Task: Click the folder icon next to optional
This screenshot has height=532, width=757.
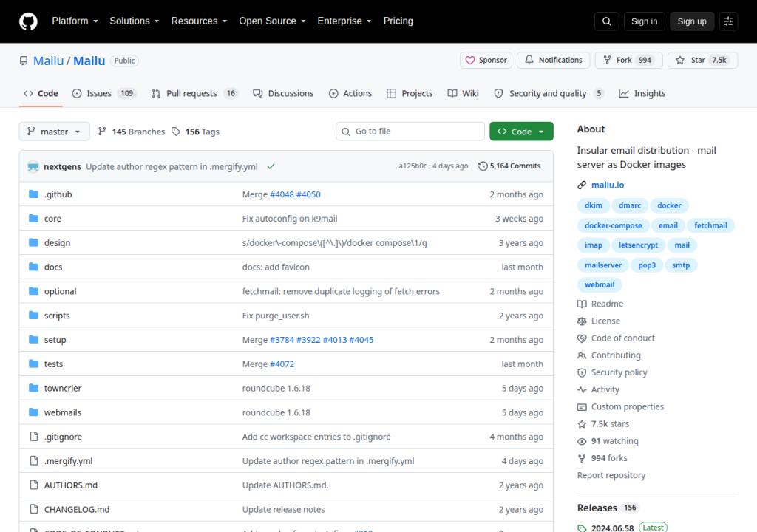Action: (x=33, y=290)
